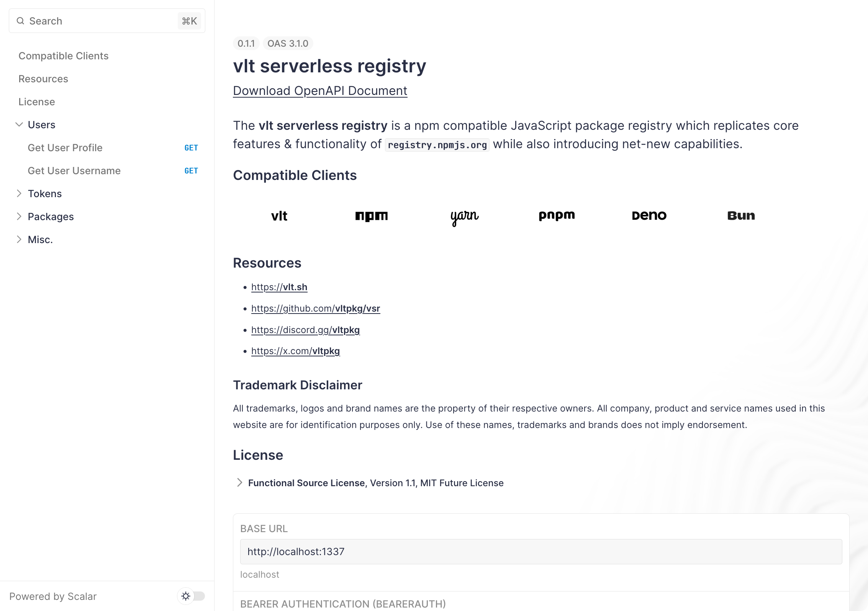
Task: Click the OAS 3.1.0 badge
Action: coord(288,43)
